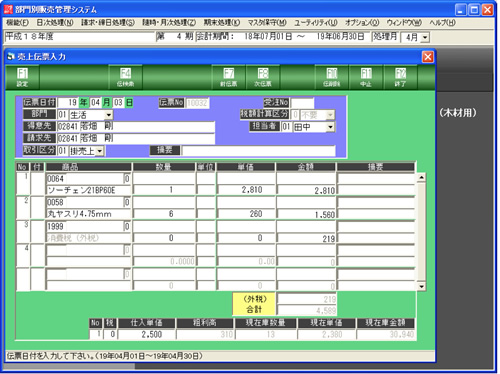The height and width of the screenshot is (374, 500).
Task: Open the 担当者 dropdown showing 田中
Action: [x=330, y=127]
